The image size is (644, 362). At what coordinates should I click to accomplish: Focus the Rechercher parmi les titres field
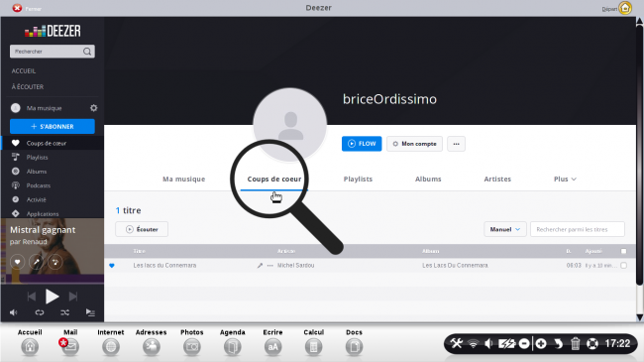[578, 229]
